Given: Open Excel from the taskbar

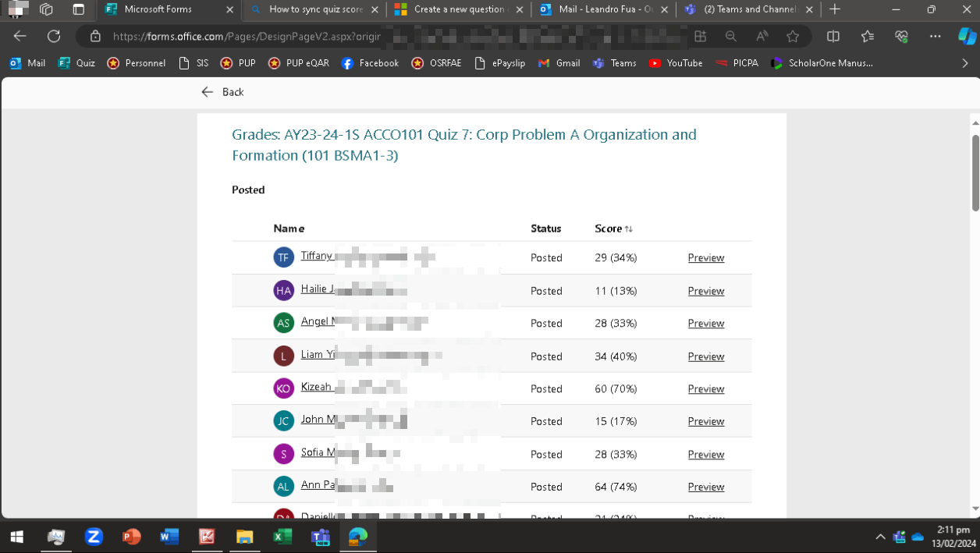Looking at the screenshot, I should click(x=282, y=537).
